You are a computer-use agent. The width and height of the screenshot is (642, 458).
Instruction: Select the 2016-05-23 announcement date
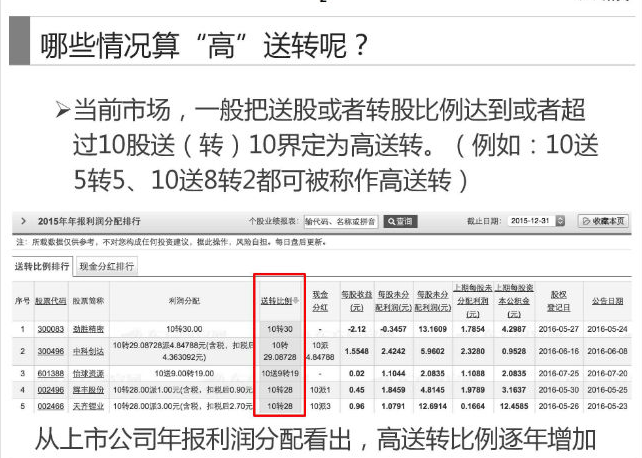tap(607, 406)
